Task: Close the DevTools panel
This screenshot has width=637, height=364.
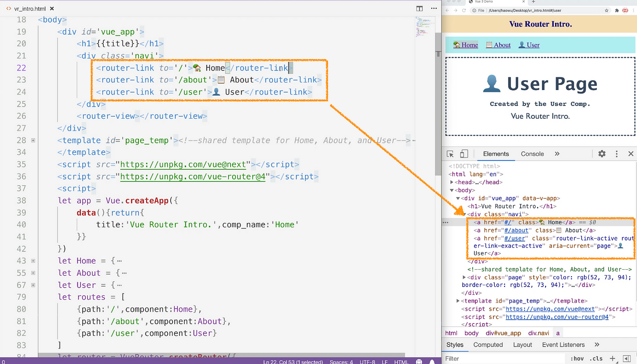Action: pos(631,154)
